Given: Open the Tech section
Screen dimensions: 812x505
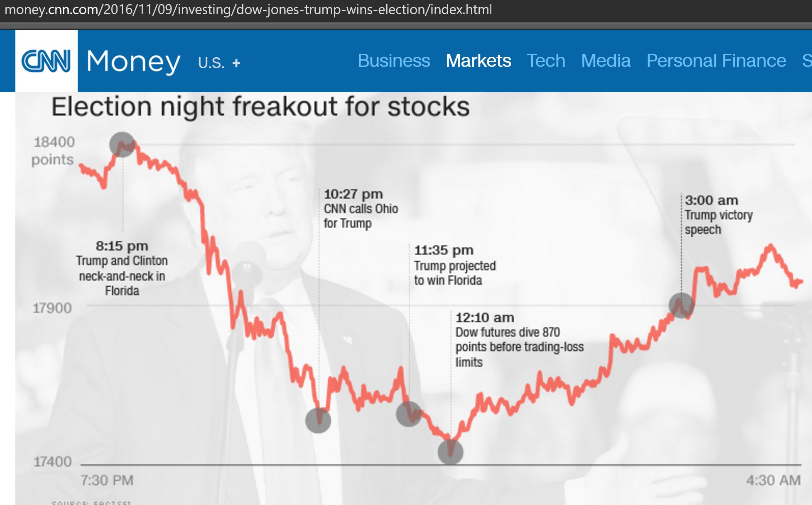Looking at the screenshot, I should point(546,61).
